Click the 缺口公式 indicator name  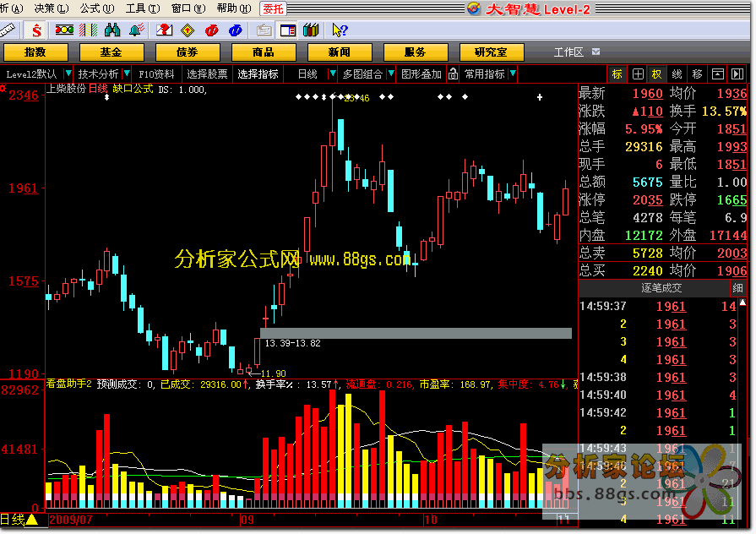coord(133,89)
